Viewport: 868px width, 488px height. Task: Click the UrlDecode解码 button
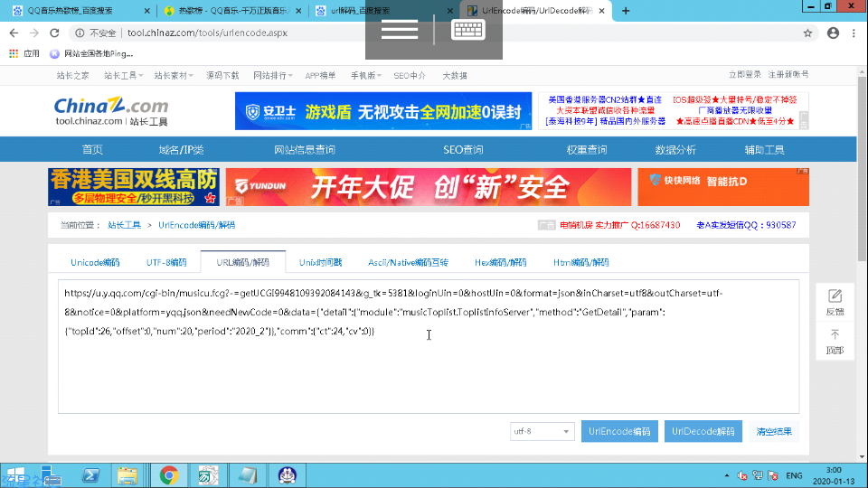coord(703,432)
